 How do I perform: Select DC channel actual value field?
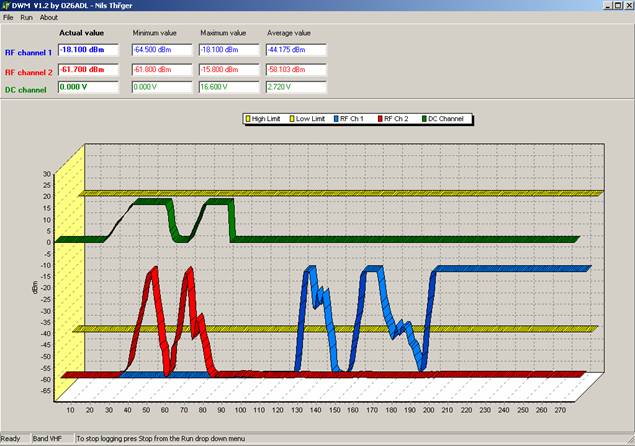tap(88, 87)
